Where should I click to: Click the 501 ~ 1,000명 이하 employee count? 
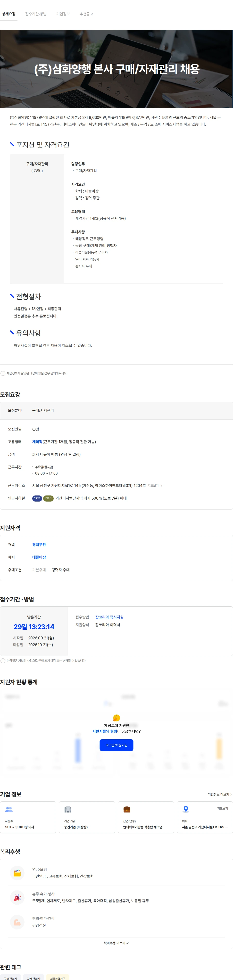pos(19,827)
